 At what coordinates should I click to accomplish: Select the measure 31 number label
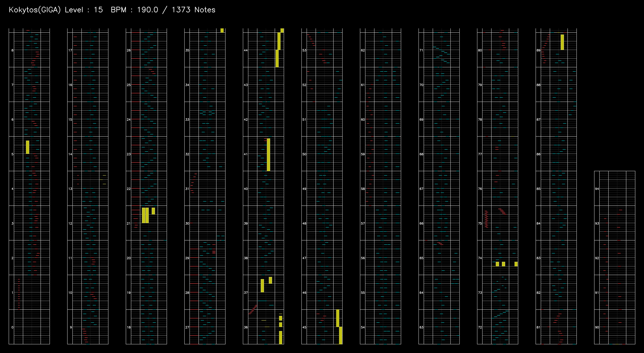tap(187, 189)
